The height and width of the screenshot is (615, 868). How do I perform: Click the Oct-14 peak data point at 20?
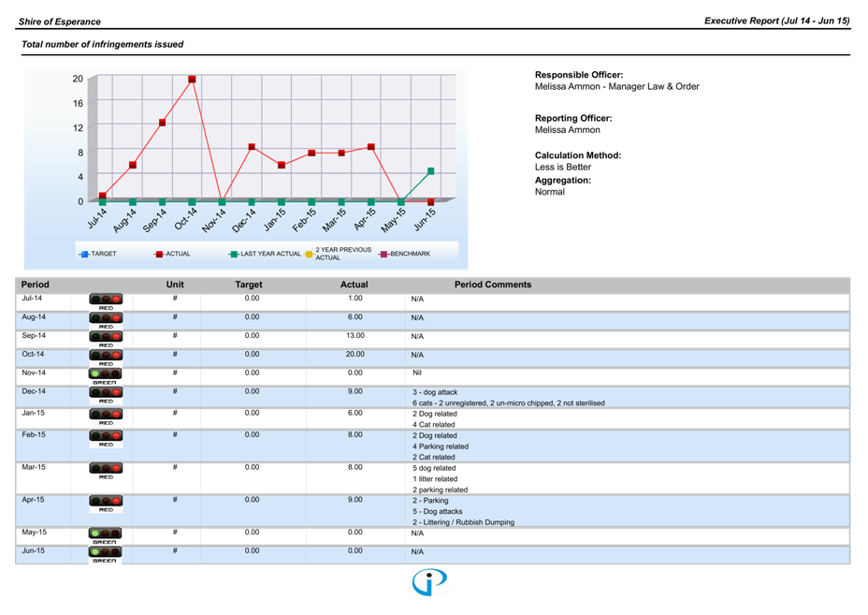192,80
